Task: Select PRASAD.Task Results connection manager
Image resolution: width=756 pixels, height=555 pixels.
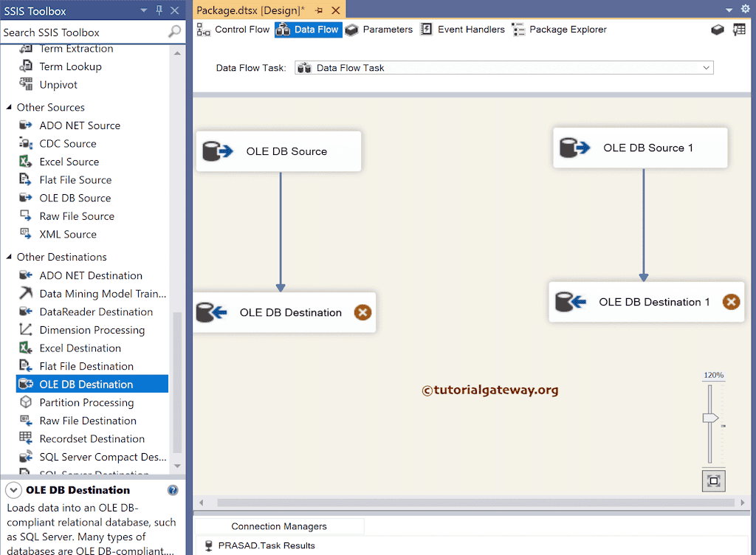Action: pyautogui.click(x=261, y=545)
